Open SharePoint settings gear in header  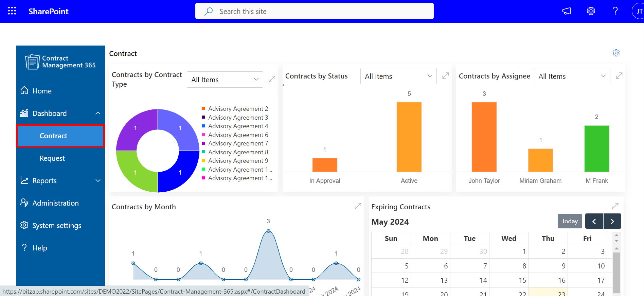pos(591,11)
